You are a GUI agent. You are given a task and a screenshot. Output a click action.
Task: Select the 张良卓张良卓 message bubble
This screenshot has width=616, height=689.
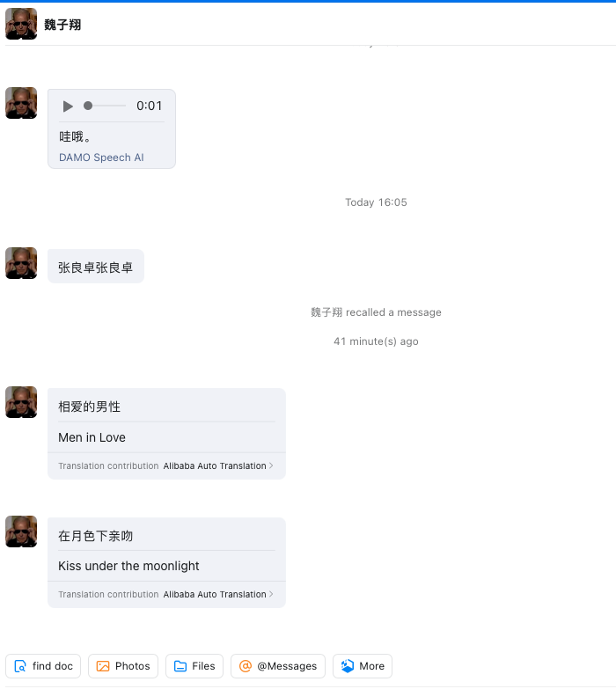click(96, 267)
